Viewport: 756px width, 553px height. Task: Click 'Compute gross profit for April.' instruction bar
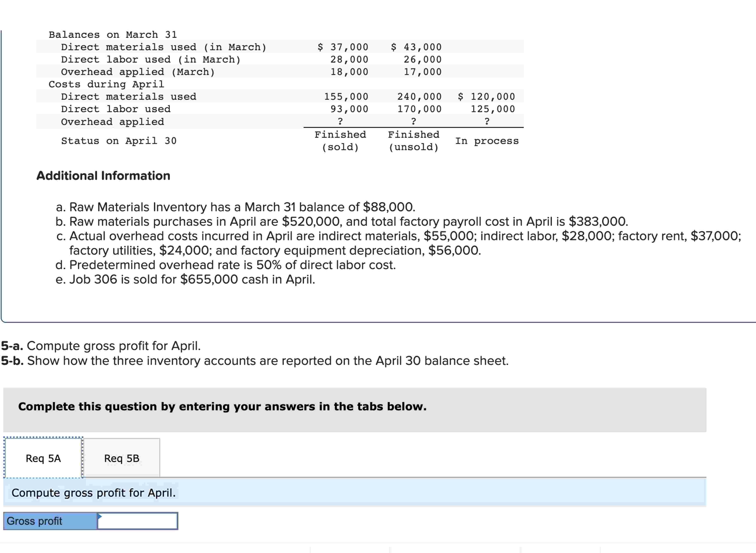pyautogui.click(x=355, y=493)
